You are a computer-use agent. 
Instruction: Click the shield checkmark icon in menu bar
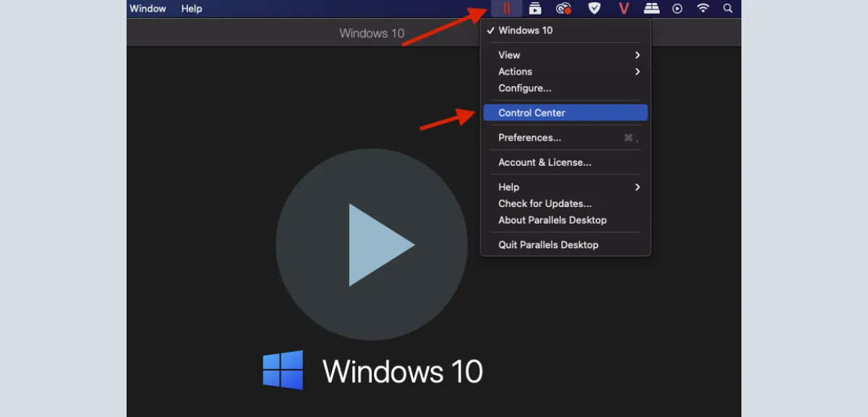pyautogui.click(x=594, y=9)
